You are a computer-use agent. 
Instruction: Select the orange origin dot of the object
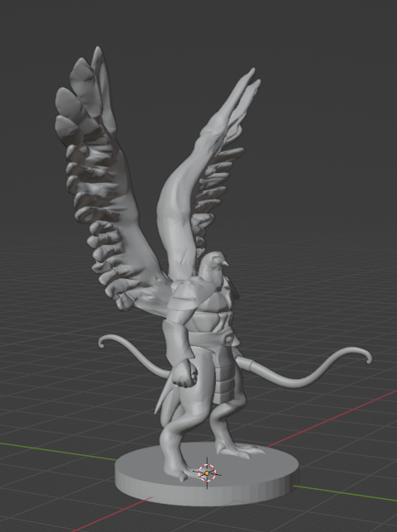207,473
